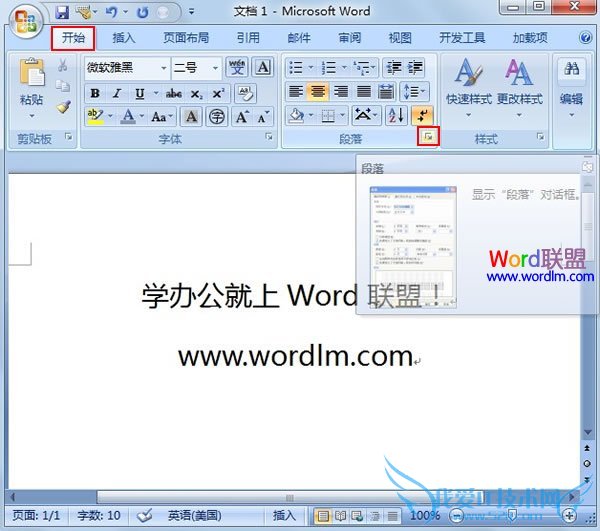Toggle character shading

pyautogui.click(x=191, y=116)
